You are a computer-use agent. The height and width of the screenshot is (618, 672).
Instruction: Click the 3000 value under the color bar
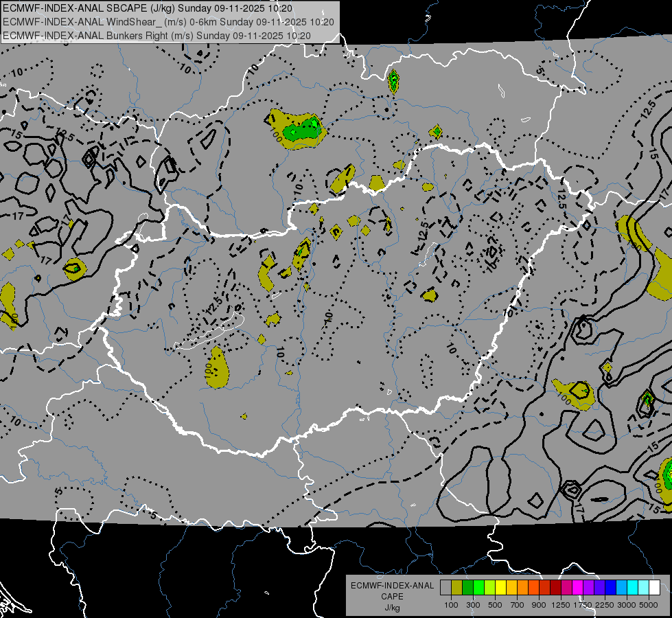627,605
